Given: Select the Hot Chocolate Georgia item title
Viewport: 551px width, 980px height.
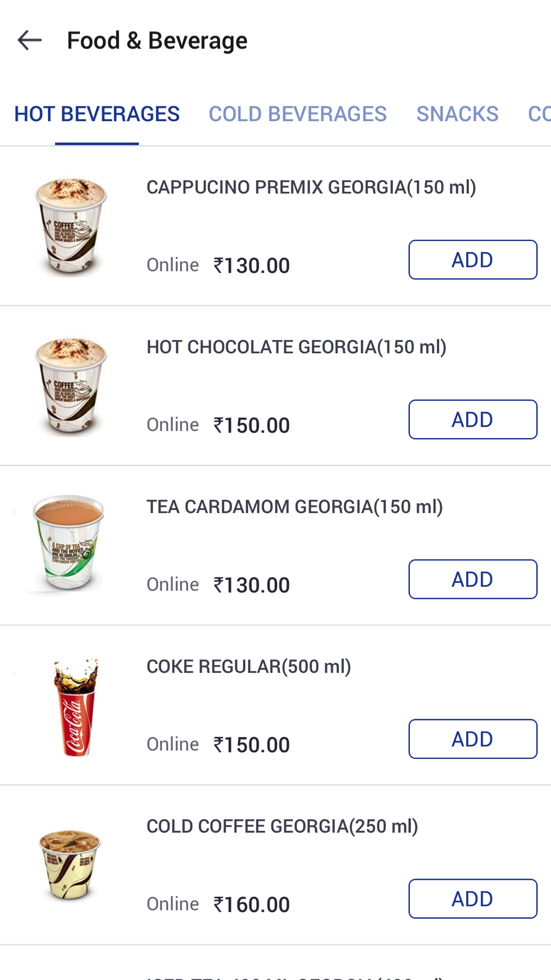Looking at the screenshot, I should [296, 347].
